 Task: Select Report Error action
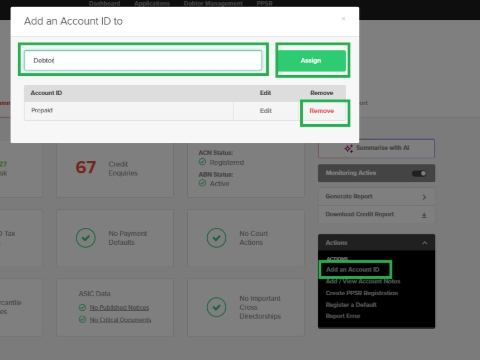click(x=343, y=316)
